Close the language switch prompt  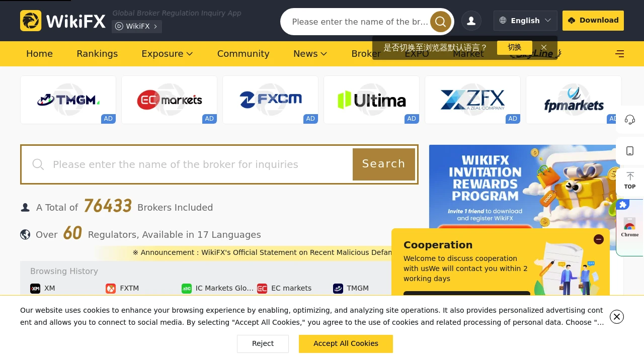tap(544, 48)
